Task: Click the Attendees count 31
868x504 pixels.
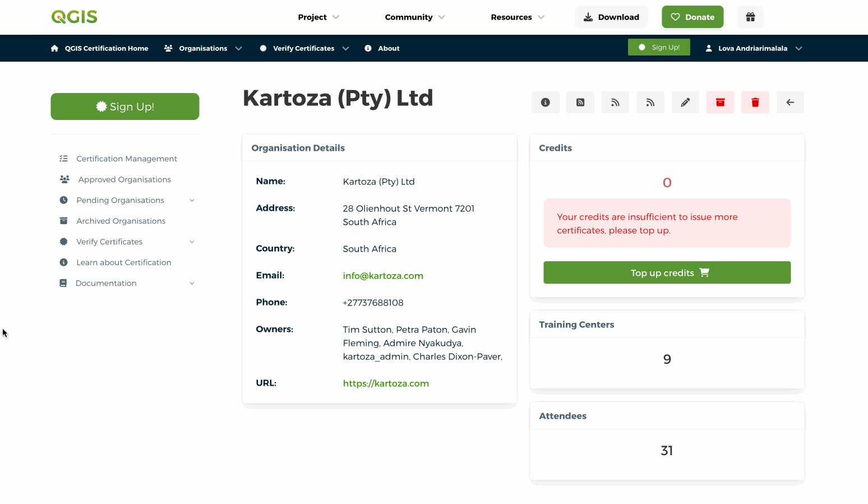Action: [x=667, y=451]
